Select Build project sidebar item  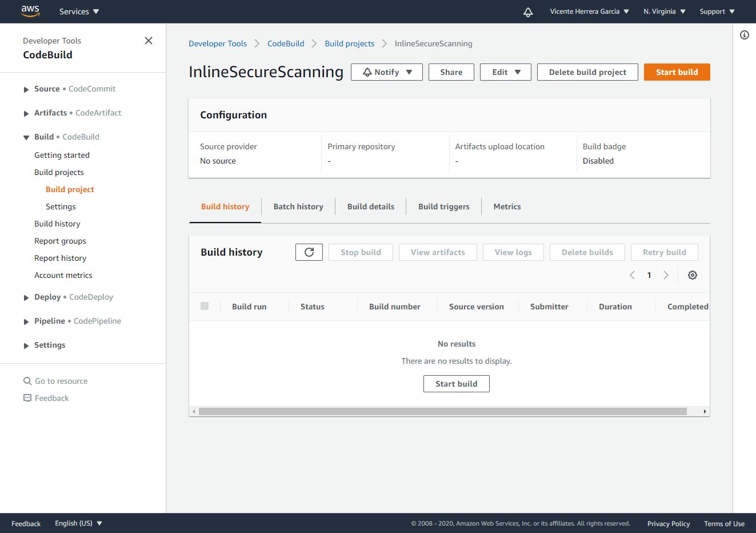point(70,189)
